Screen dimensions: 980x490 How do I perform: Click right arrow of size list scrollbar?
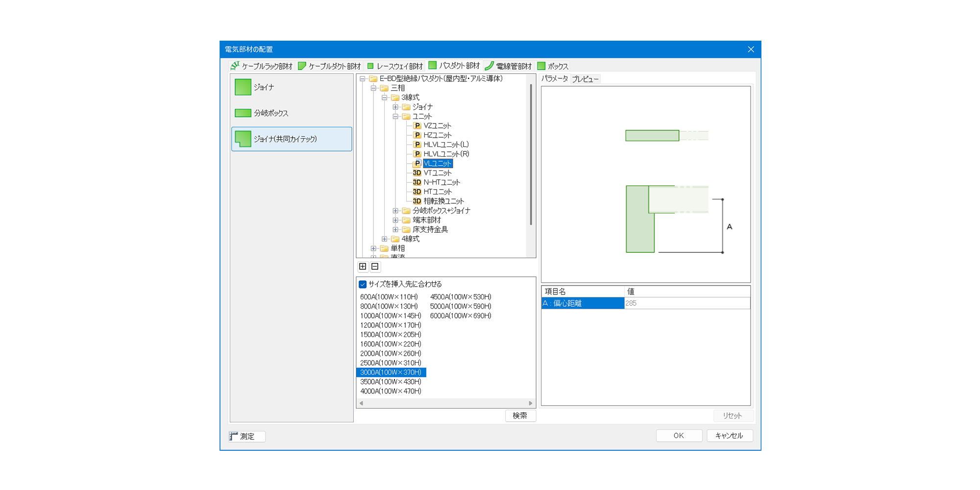point(530,403)
